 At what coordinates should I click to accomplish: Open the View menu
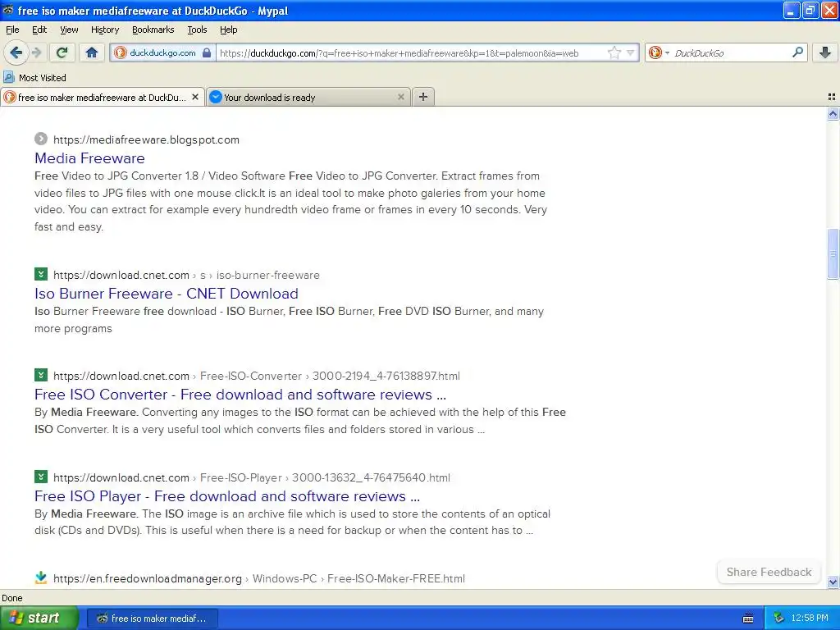[69, 30]
